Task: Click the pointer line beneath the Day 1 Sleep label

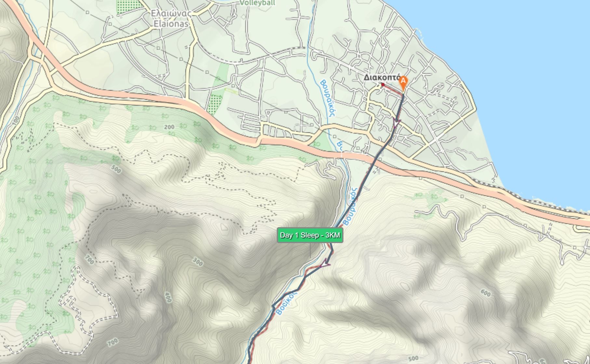Action: click(x=310, y=250)
